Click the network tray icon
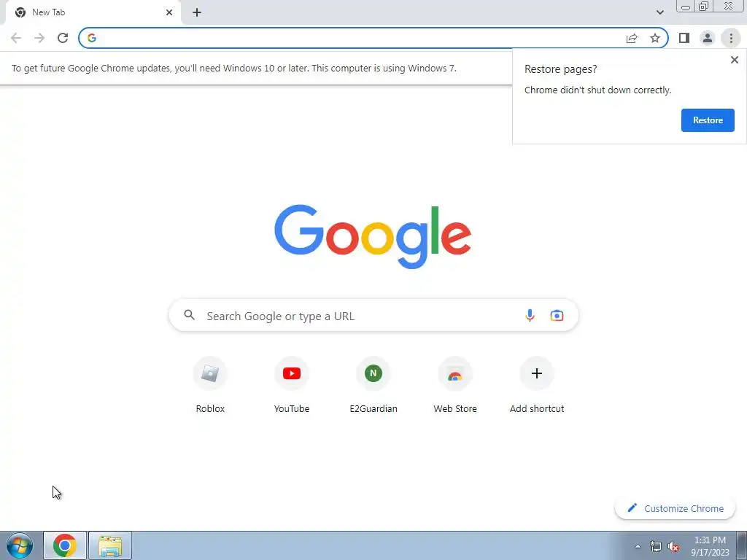Image resolution: width=747 pixels, height=560 pixels. (656, 546)
